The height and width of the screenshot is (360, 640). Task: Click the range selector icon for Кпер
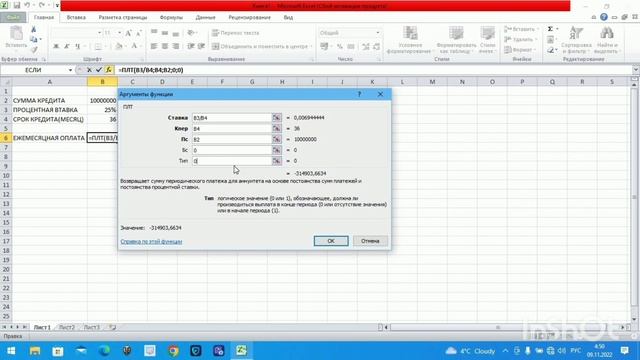pyautogui.click(x=277, y=129)
